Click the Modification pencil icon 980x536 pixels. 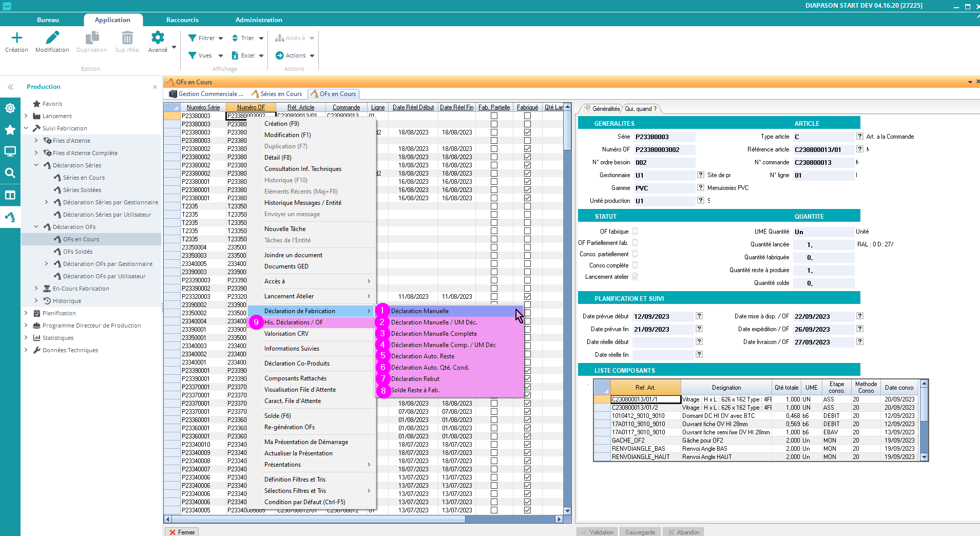point(52,38)
